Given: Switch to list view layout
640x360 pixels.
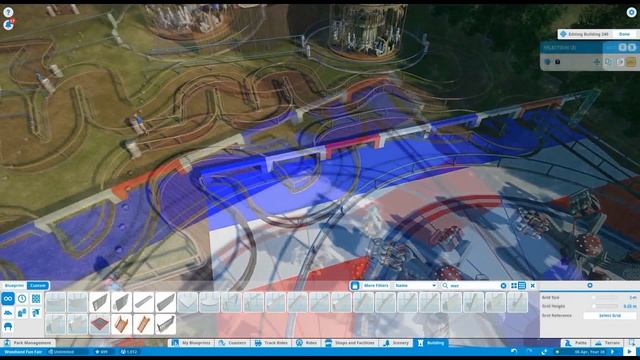Looking at the screenshot, I should (x=522, y=286).
